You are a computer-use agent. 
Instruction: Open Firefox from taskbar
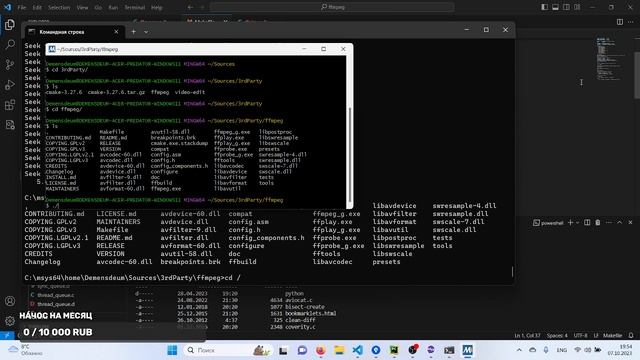pyautogui.click(x=320, y=350)
